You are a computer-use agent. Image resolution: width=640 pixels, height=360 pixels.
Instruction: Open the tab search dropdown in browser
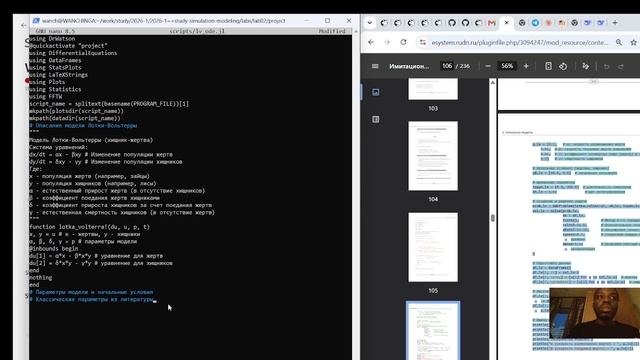(369, 23)
